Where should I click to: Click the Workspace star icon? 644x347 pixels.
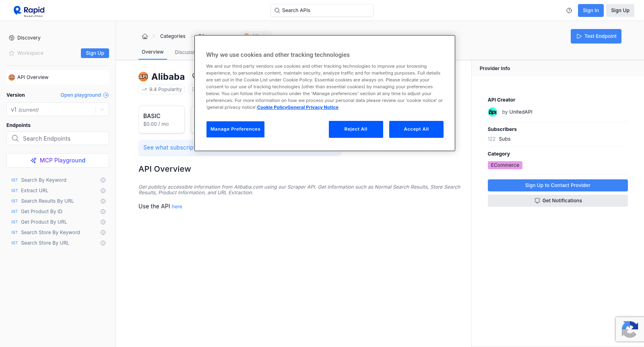click(12, 53)
